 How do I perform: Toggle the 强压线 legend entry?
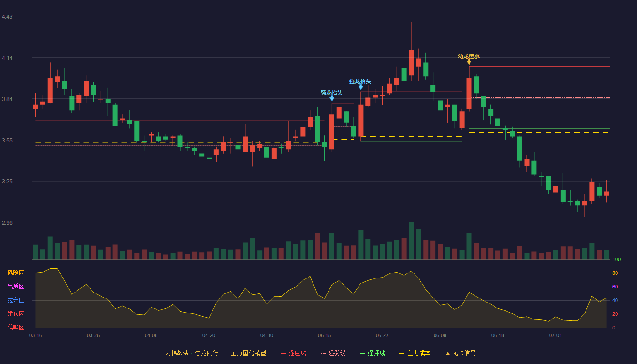pyautogui.click(x=293, y=353)
